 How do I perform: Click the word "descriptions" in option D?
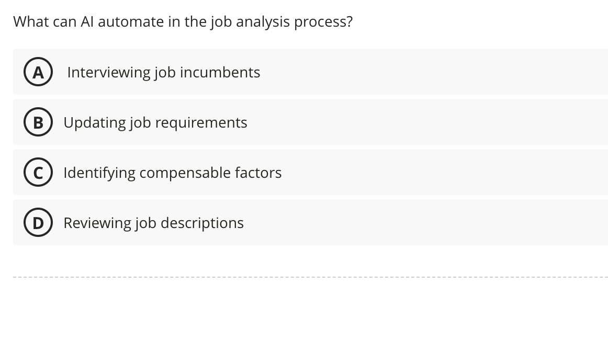pyautogui.click(x=202, y=223)
